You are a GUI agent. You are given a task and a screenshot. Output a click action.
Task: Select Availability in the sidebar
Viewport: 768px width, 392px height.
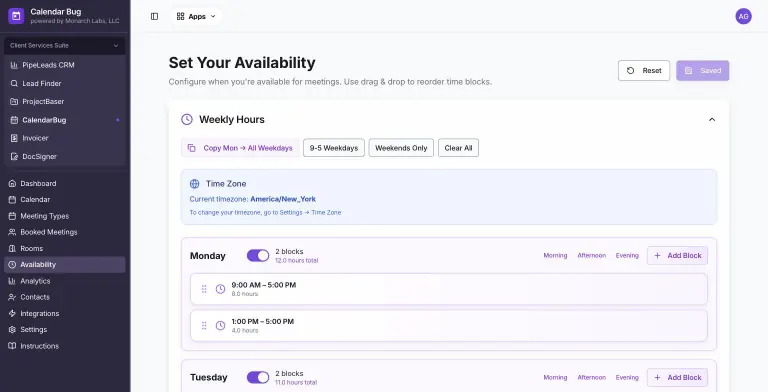click(x=65, y=265)
